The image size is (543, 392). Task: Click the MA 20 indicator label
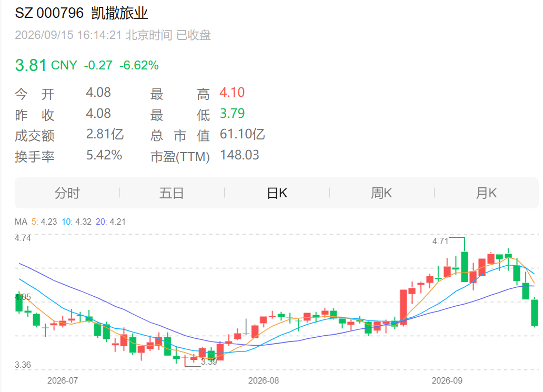point(110,222)
